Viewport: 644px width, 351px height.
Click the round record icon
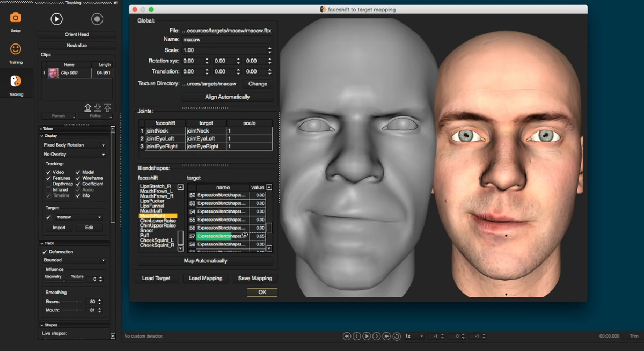click(x=97, y=19)
